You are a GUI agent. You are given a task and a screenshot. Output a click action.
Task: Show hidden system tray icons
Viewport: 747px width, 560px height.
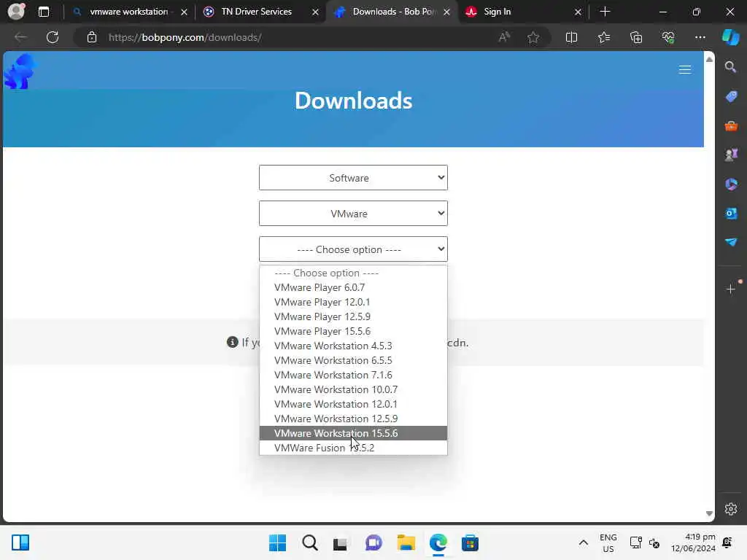click(583, 542)
